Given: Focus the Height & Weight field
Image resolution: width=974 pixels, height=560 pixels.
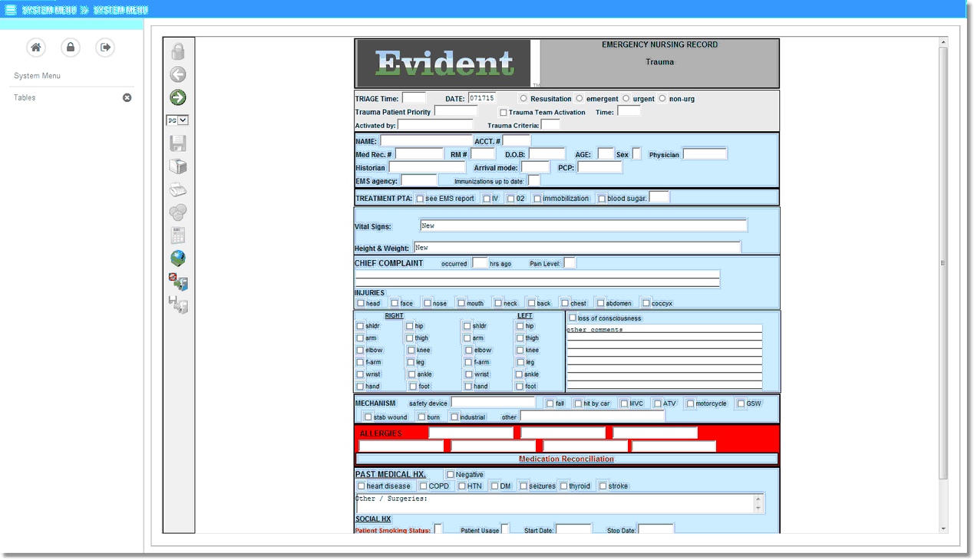Looking at the screenshot, I should 577,247.
